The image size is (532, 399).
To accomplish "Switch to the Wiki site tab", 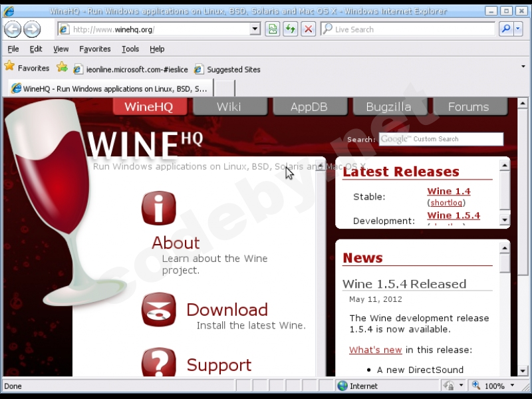I will pos(229,106).
